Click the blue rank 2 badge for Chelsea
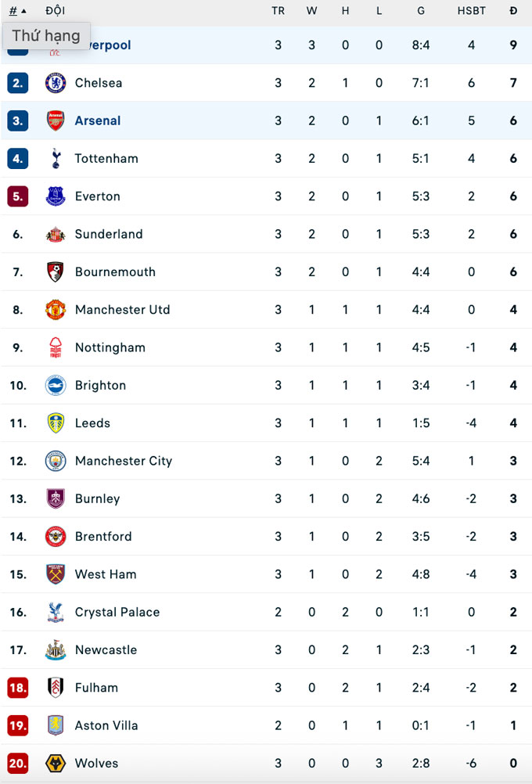 (18, 83)
